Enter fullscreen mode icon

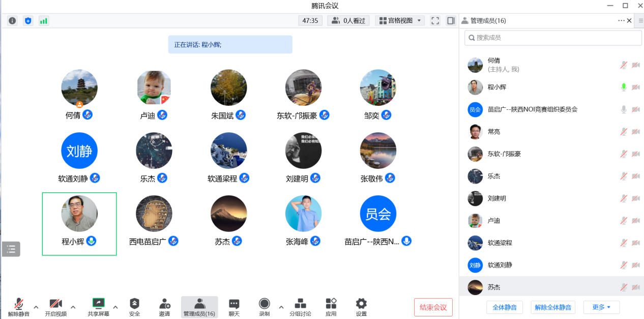[x=435, y=21]
